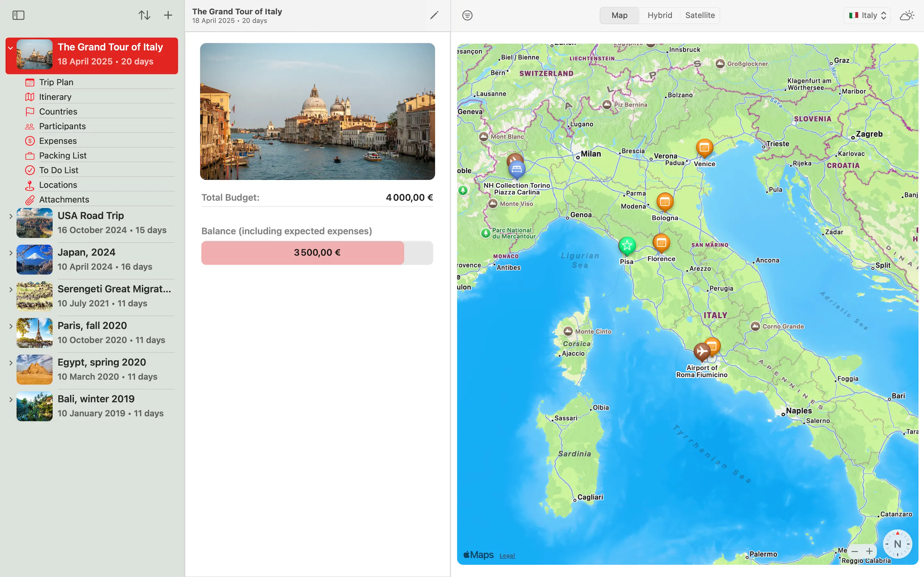Expand the USA Road Trip entry

pos(11,216)
